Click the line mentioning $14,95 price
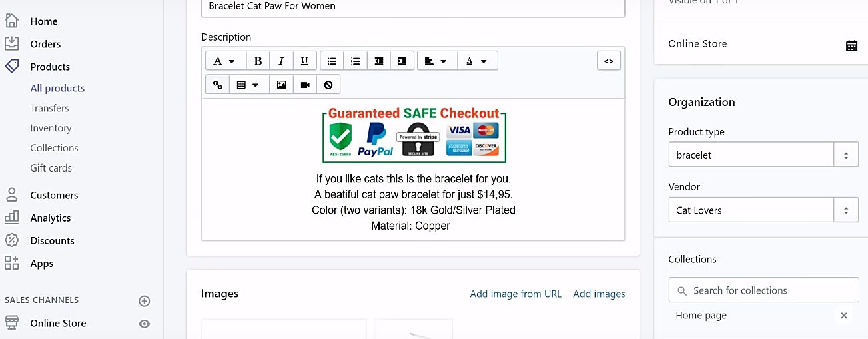 tap(414, 195)
